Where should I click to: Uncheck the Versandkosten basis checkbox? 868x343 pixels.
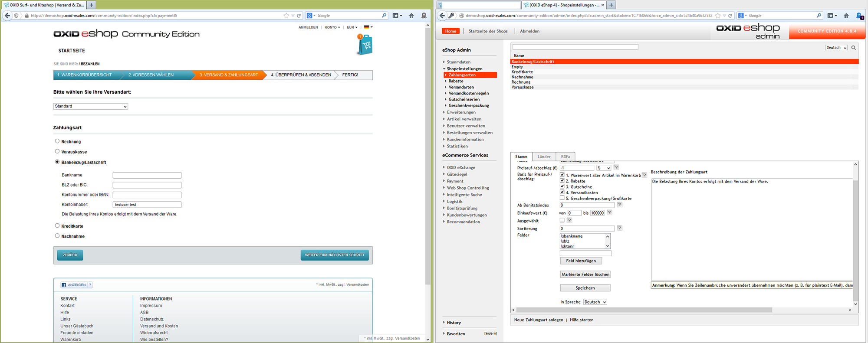[562, 192]
